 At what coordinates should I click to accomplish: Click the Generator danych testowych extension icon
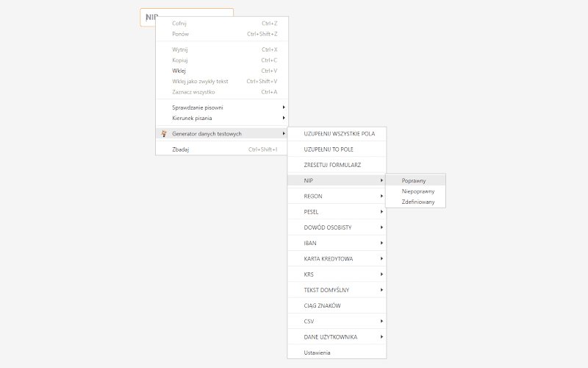pos(164,133)
